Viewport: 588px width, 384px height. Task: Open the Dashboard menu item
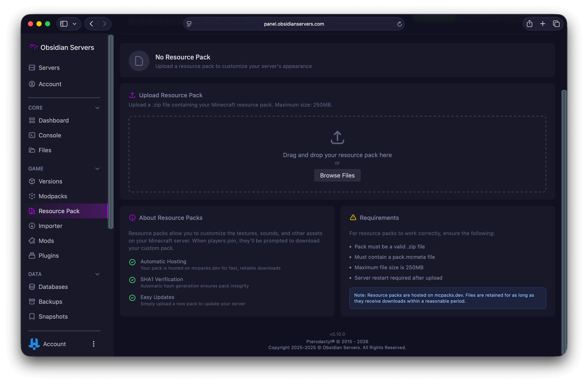point(53,121)
